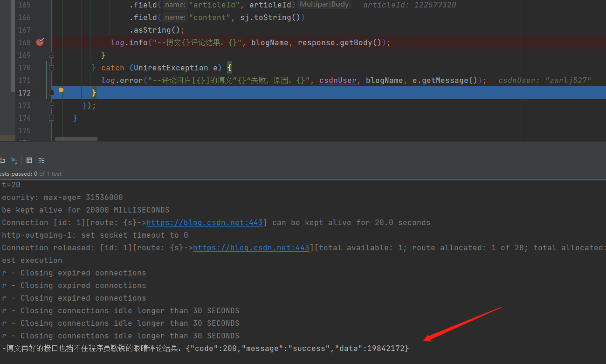Image resolution: width=606 pixels, height=364 pixels.
Task: Click the calculator grid icon in debug toolbar
Action: [29, 160]
